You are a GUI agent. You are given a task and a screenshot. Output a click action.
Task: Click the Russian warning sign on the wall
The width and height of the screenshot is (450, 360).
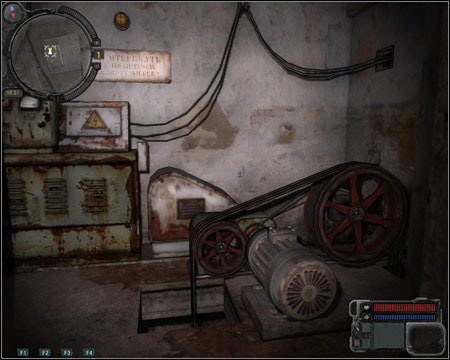(132, 66)
